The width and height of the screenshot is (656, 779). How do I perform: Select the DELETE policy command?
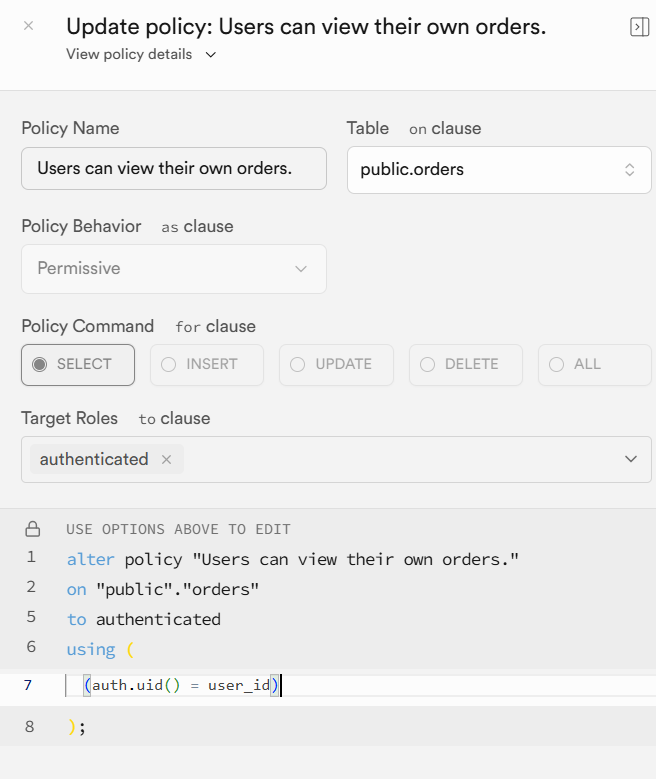click(465, 365)
